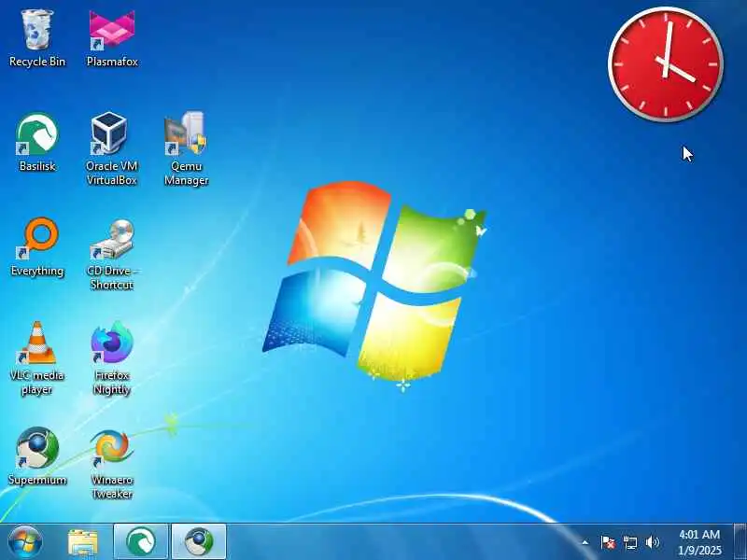The height and width of the screenshot is (560, 747).
Task: Switch to Basilisk window in the taskbar
Action: coord(141,541)
